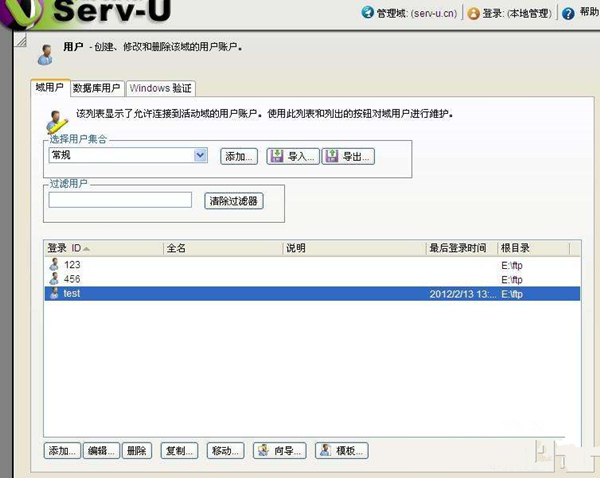Click the 删除 delete button
The width and height of the screenshot is (600, 478).
click(137, 451)
